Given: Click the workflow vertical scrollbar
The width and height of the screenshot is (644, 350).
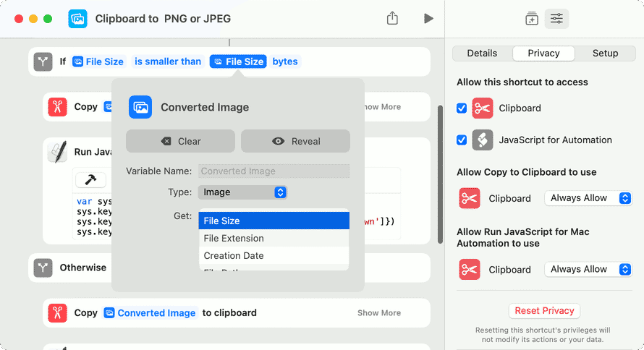Looking at the screenshot, I should 440,174.
